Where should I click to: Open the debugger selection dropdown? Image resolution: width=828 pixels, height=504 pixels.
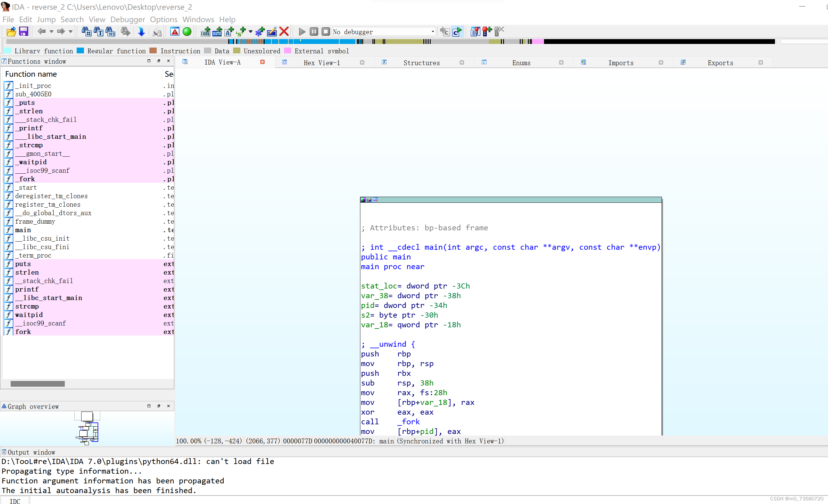click(432, 32)
